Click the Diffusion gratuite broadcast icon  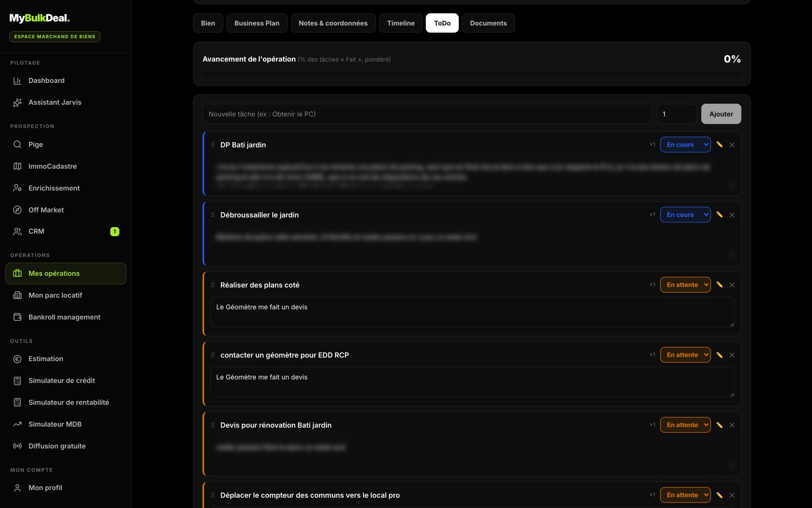[x=17, y=447]
